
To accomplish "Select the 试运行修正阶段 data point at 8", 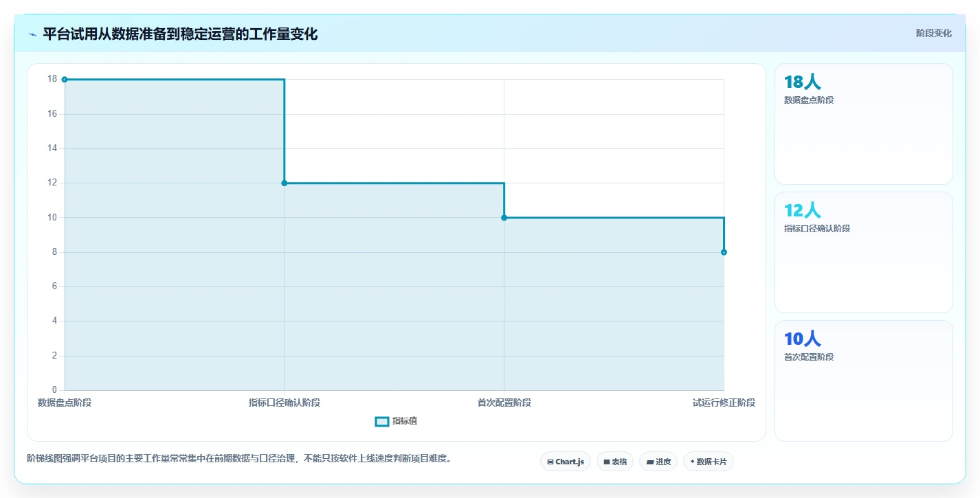I will (x=724, y=252).
